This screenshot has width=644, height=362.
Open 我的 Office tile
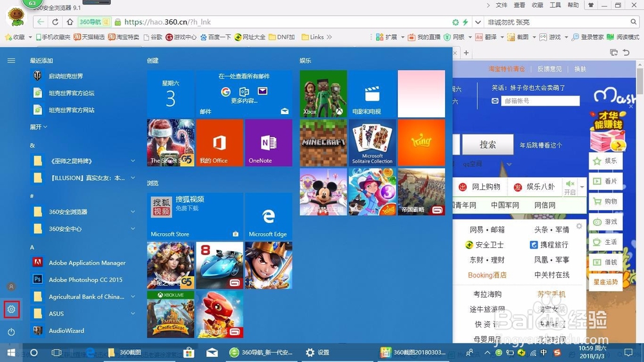pos(220,142)
